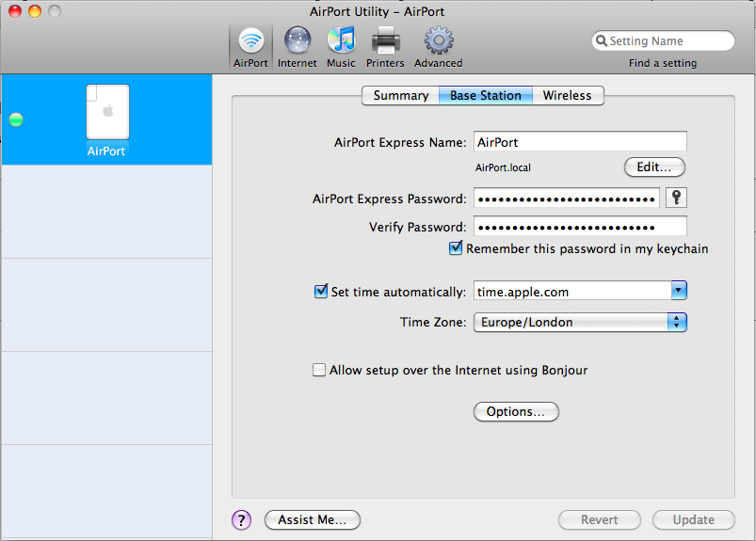Switch to the Summary tab
756x541 pixels.
[x=401, y=95]
